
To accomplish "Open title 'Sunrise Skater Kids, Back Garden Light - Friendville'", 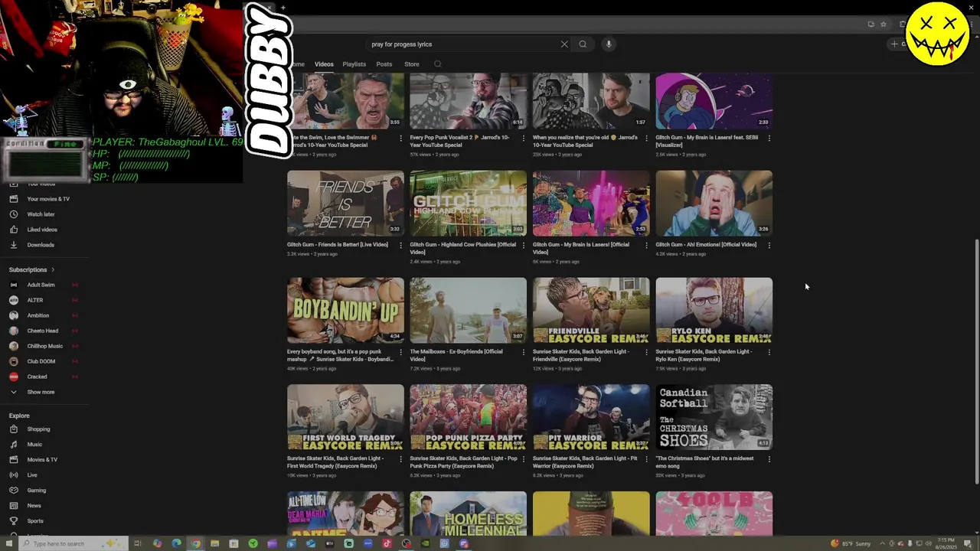I will (581, 355).
